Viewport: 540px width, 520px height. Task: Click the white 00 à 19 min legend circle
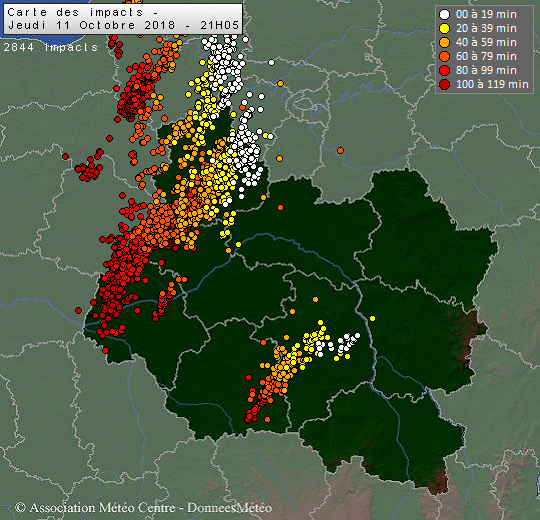[x=445, y=14]
